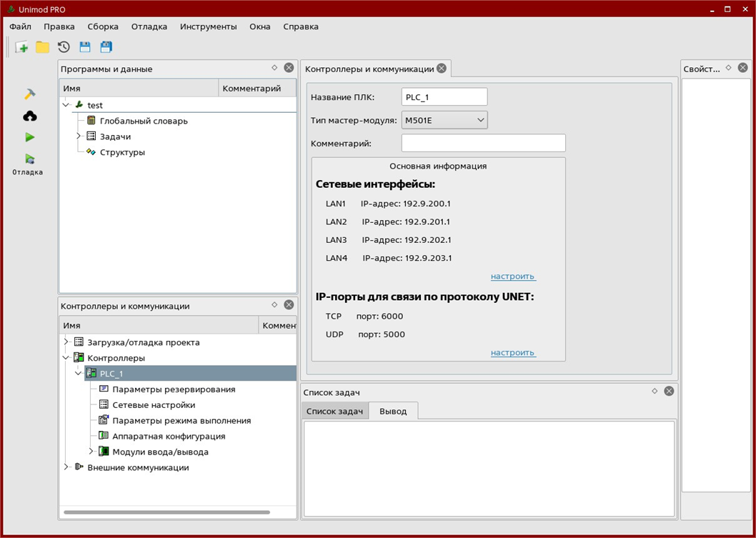756x538 pixels.
Task: Select Аппаратная конфигурация tree item
Action: [169, 437]
